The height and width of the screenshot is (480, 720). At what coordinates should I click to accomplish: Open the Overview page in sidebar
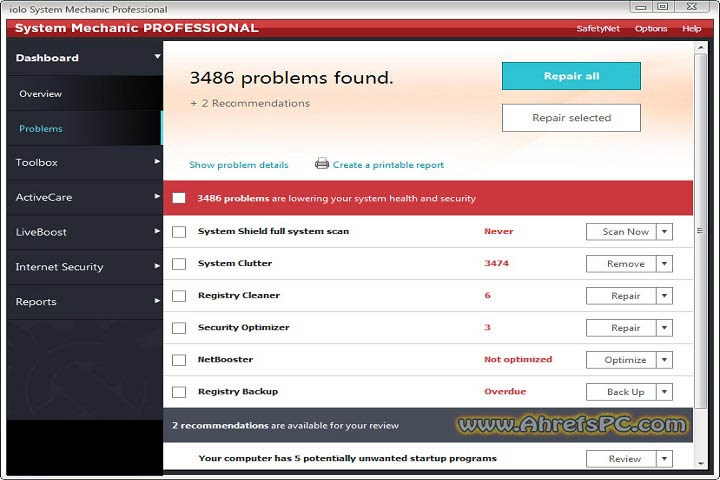tap(84, 94)
